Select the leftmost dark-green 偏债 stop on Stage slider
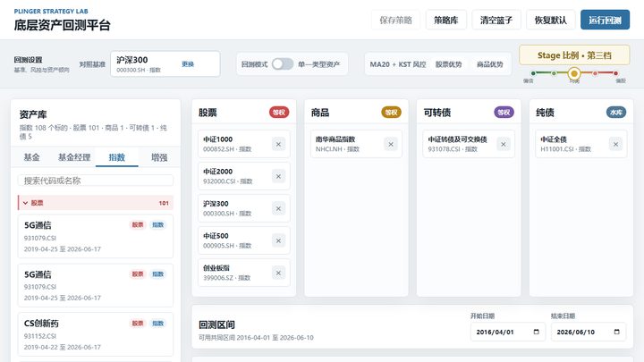 [533, 73]
